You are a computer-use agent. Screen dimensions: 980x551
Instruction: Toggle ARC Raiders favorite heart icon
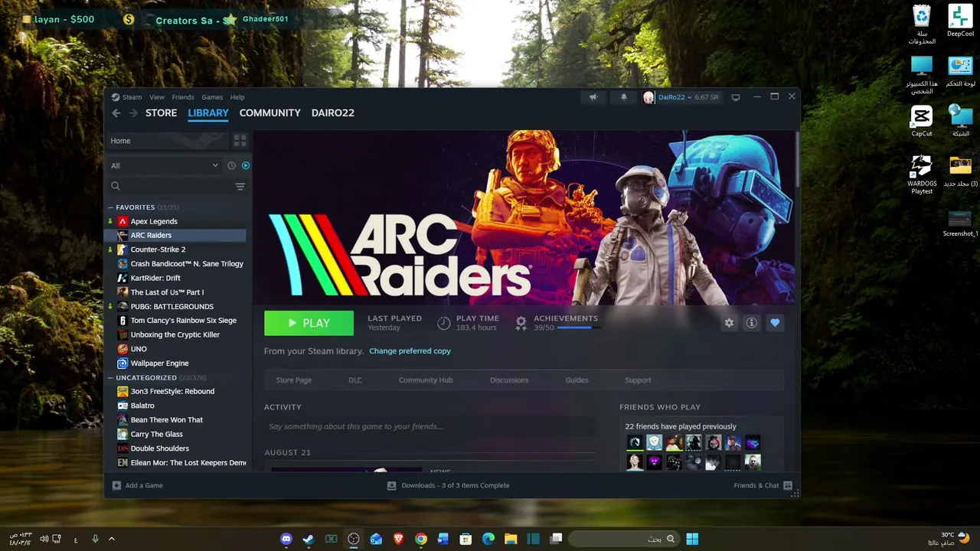tap(775, 323)
